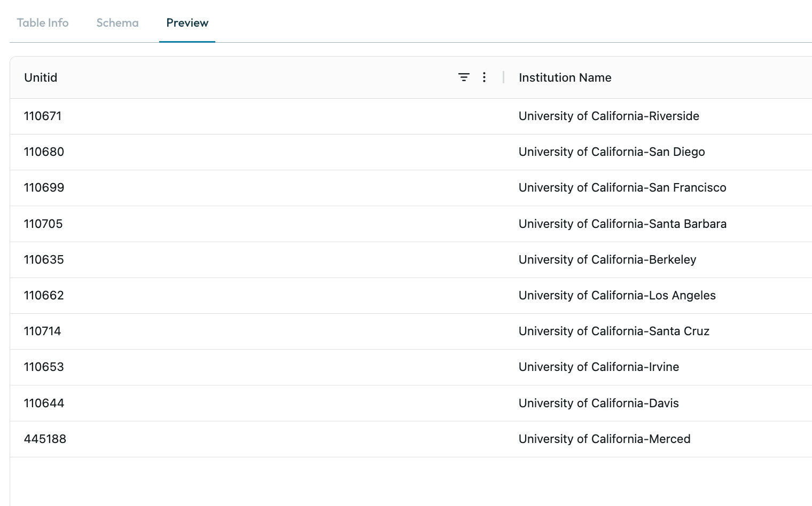Viewport: 812px width, 506px height.
Task: Click University of California-Santa Cruz cell
Action: coord(658,331)
